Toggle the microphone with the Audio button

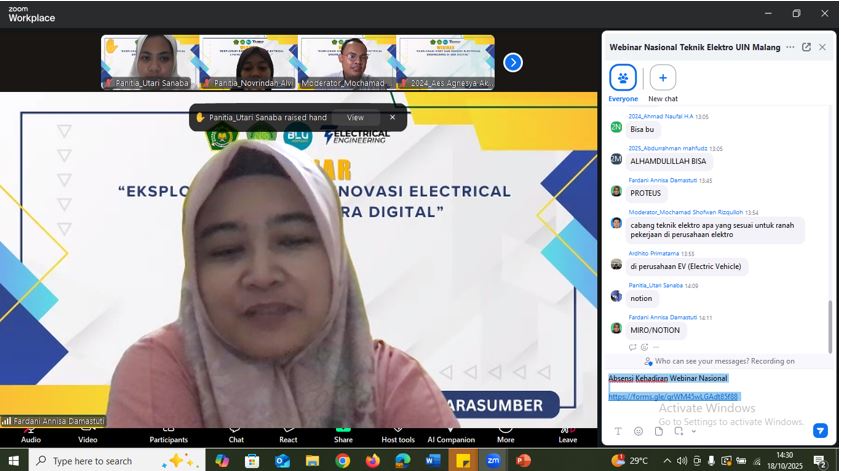(x=31, y=429)
